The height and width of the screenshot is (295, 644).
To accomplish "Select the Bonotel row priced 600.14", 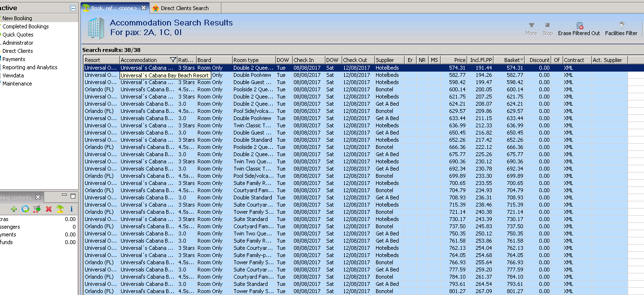I will [x=364, y=89].
